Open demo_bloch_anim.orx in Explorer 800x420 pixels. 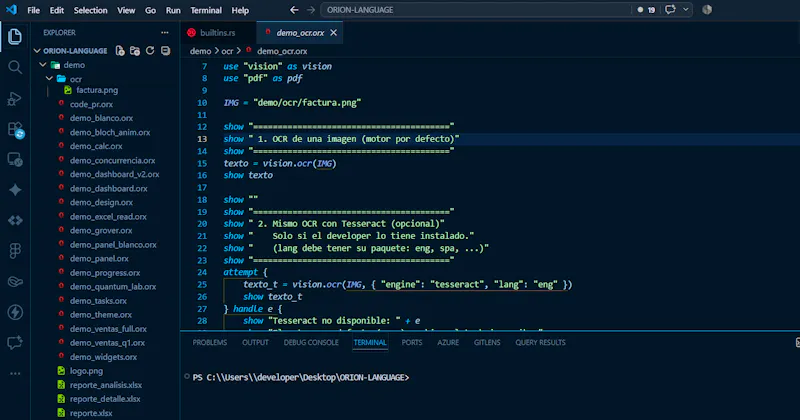110,132
